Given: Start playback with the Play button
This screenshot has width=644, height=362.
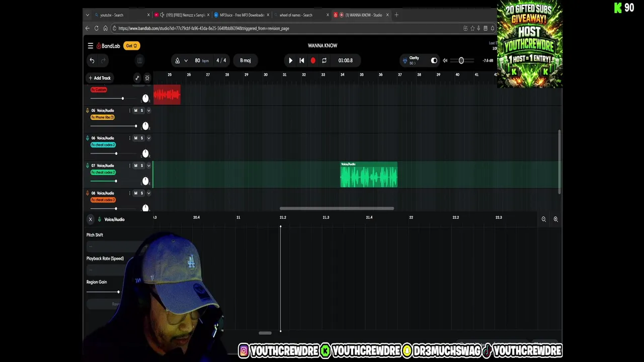Looking at the screenshot, I should 290,60.
